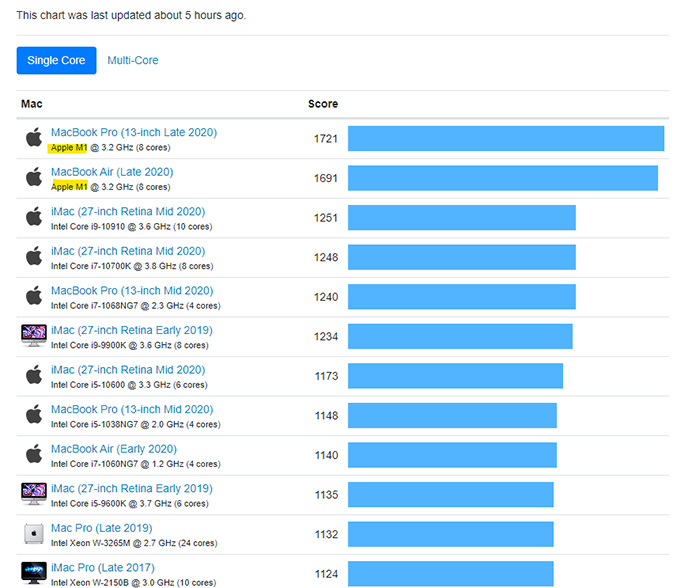Click the 1251 score bar
Image resolution: width=700 pixels, height=588 pixels.
pos(462,217)
